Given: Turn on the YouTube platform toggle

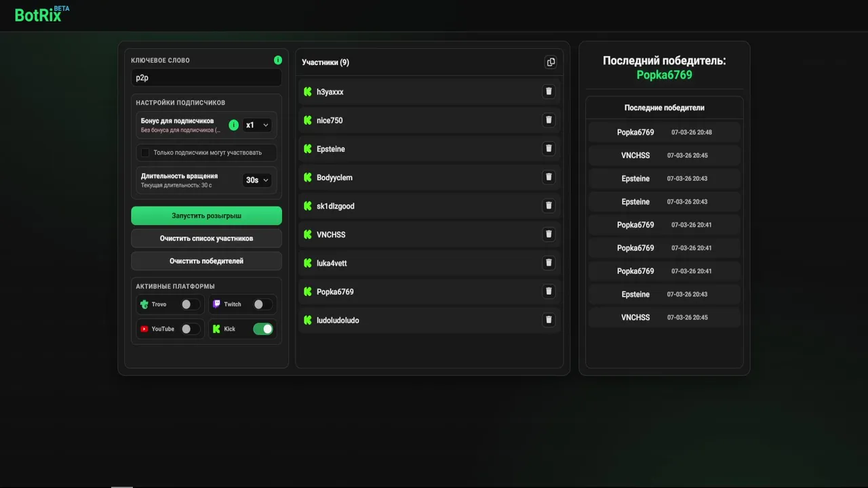Looking at the screenshot, I should point(190,329).
